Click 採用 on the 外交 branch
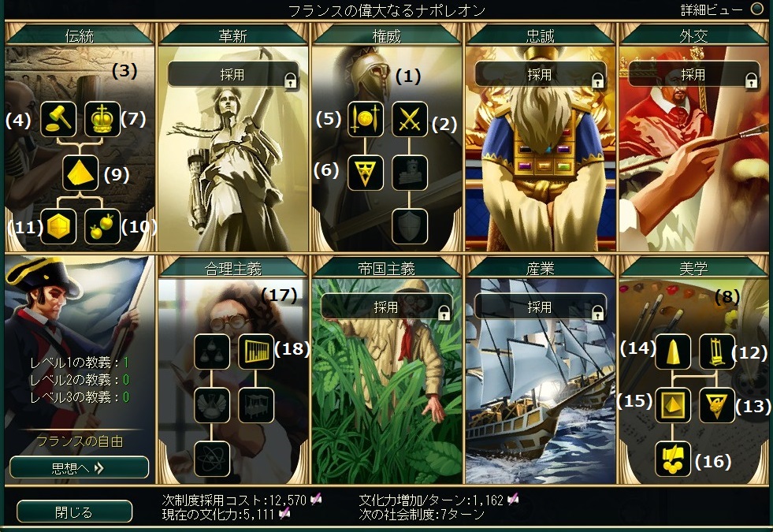Image resolution: width=773 pixels, height=532 pixels. point(693,74)
